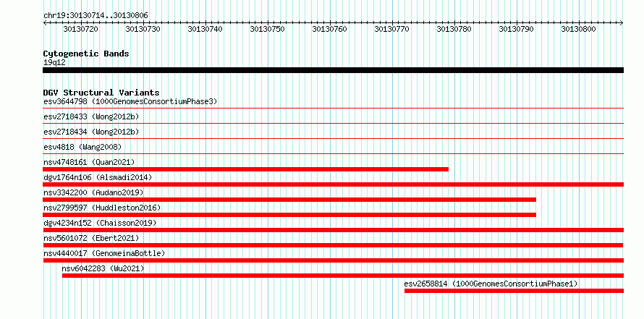
Task: Click the red bar under nsv2799597 (Huddleston2016)
Action: [x=289, y=215]
